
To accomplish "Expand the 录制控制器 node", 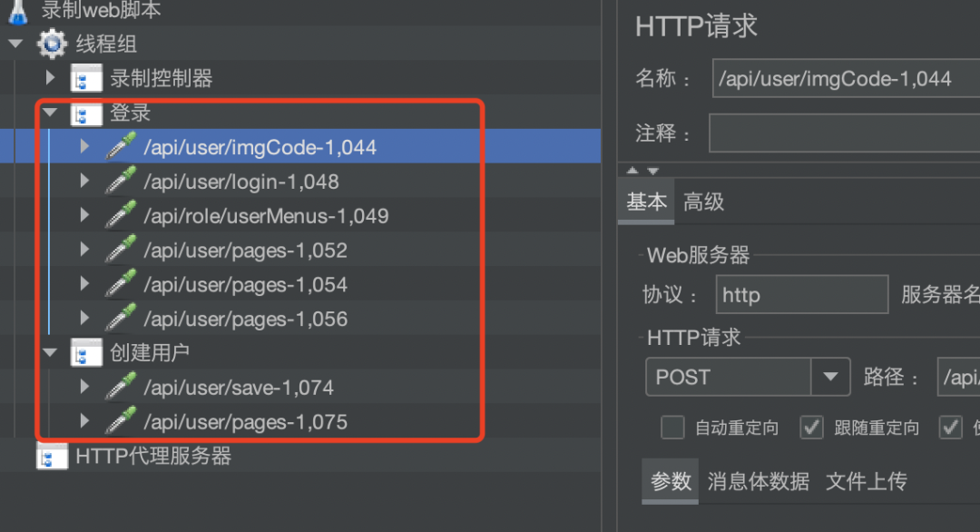I will coord(51,78).
